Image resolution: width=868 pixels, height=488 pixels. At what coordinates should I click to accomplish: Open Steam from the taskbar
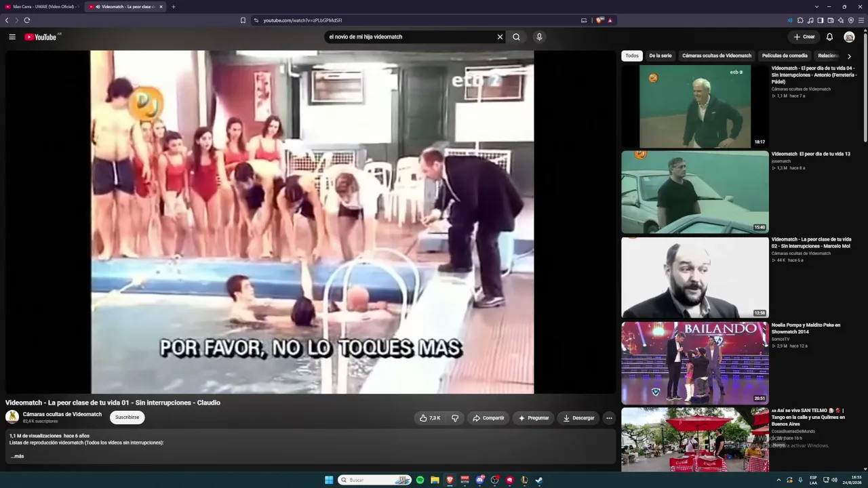[x=539, y=480]
